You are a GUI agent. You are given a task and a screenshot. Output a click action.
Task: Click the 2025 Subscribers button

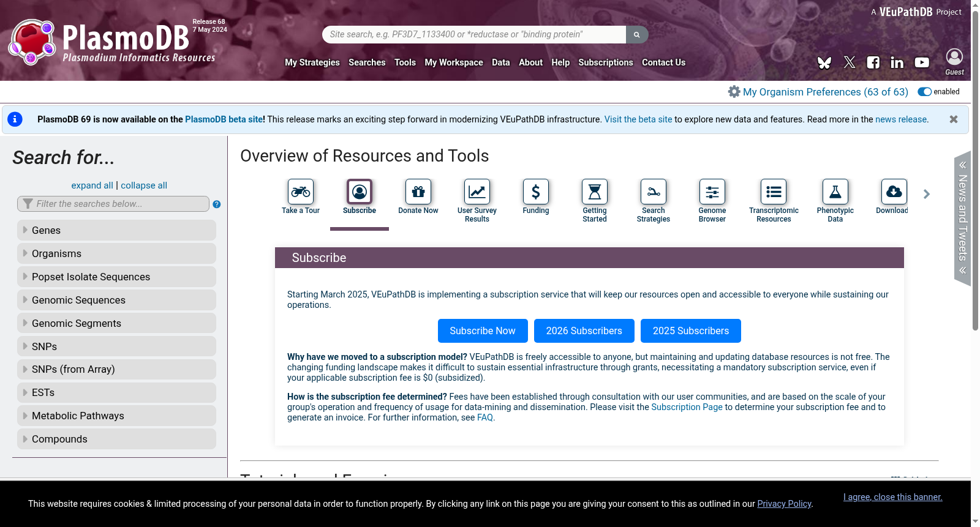(x=691, y=331)
